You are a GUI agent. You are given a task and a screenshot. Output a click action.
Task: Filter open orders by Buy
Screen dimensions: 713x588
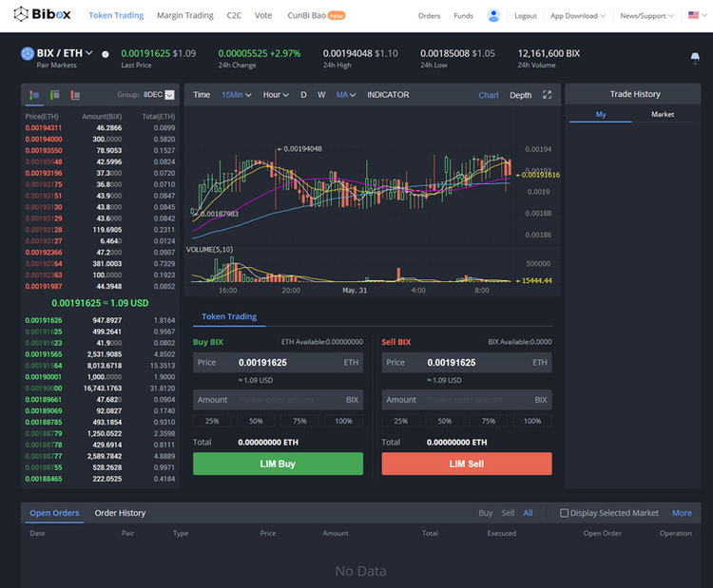tap(485, 513)
